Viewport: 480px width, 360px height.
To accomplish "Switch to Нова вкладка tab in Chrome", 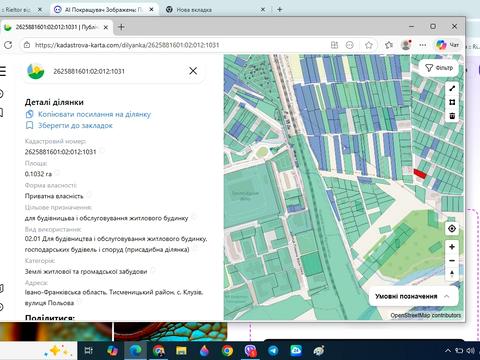I will [216, 10].
